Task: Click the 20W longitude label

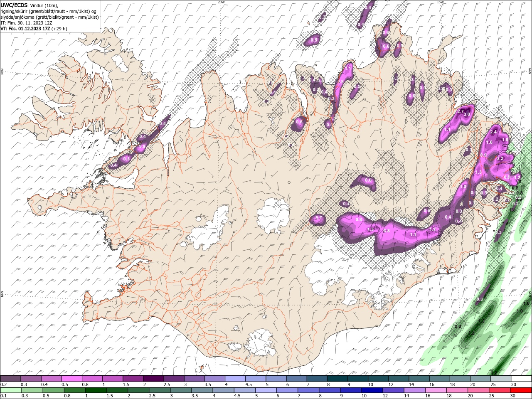Action: click(221, 2)
